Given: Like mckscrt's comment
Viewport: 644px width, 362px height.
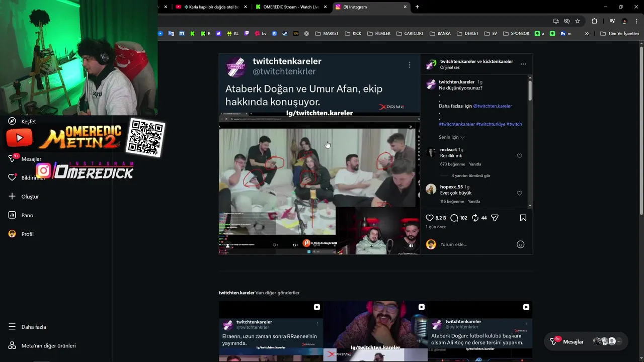Looking at the screenshot, I should click(x=520, y=156).
